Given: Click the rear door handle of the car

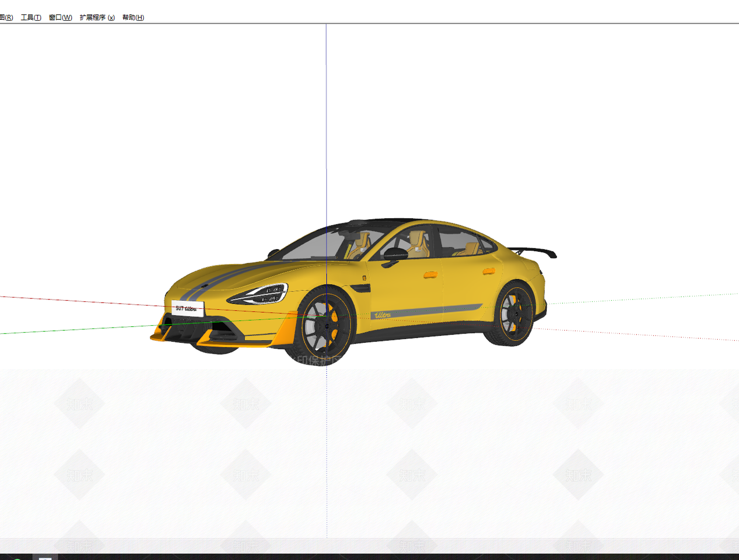Looking at the screenshot, I should [x=489, y=271].
